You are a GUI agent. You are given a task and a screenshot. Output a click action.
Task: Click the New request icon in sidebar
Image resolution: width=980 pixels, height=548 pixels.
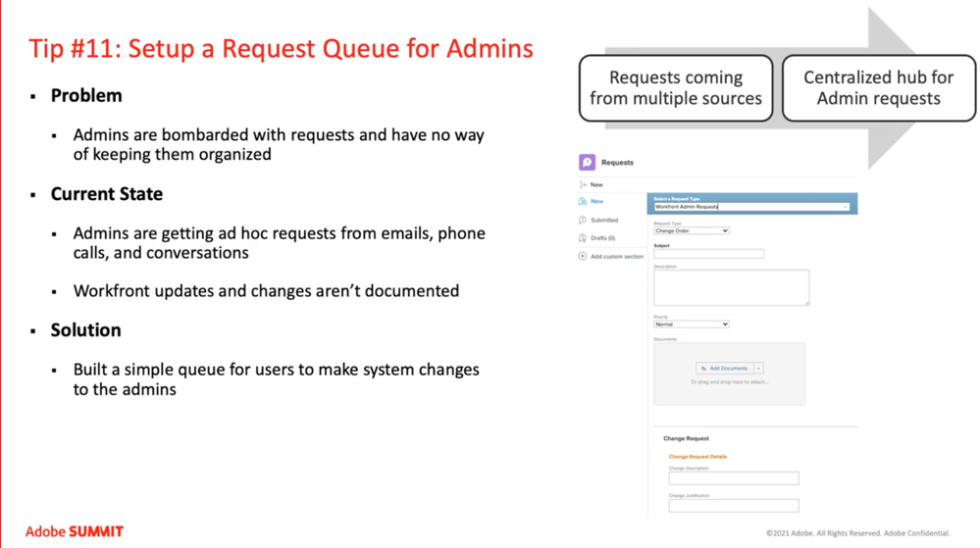[x=583, y=201]
